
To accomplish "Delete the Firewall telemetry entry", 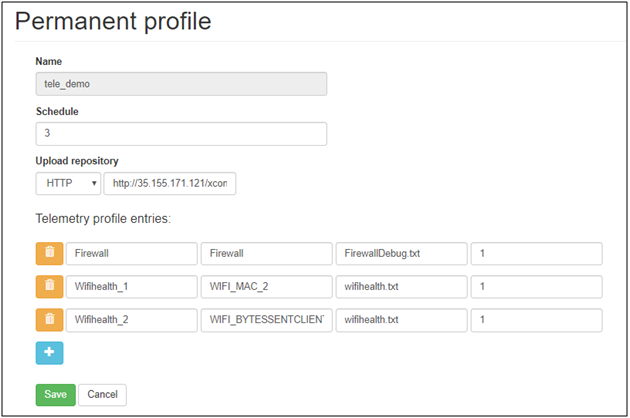I will click(x=49, y=254).
